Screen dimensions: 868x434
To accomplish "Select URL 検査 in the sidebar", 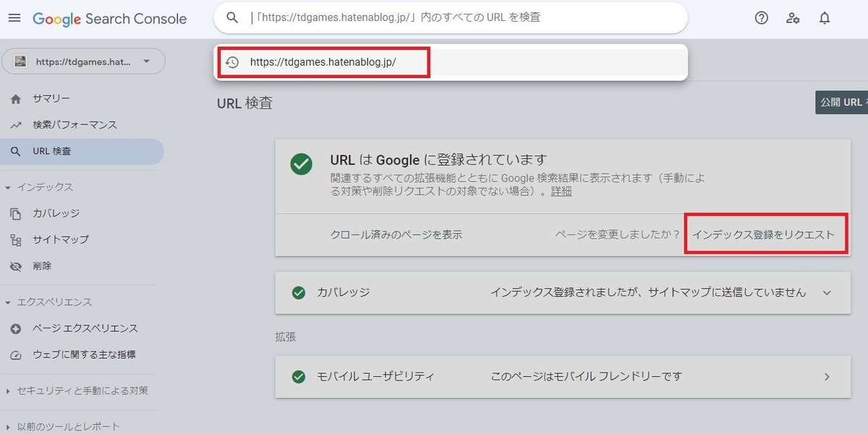I will point(82,152).
